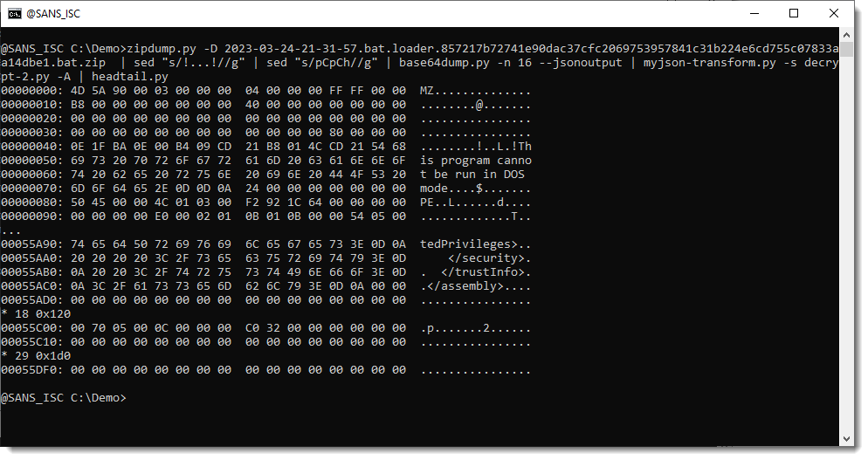Viewport: 868px width, 460px height.
Task: Click the 00055DF0 offset line
Action: click(x=203, y=370)
